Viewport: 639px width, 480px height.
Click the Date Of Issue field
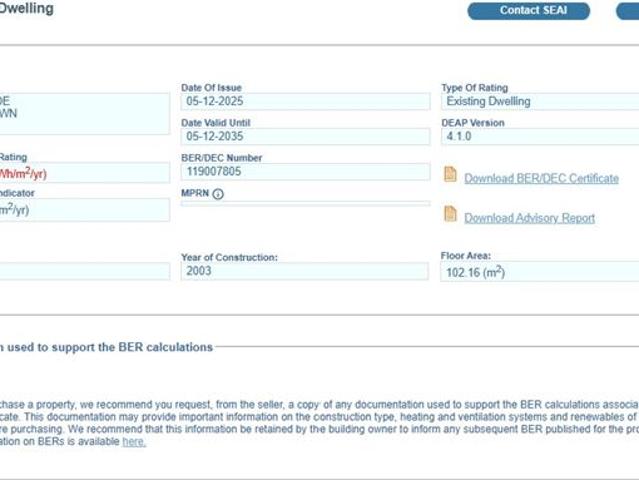[305, 102]
